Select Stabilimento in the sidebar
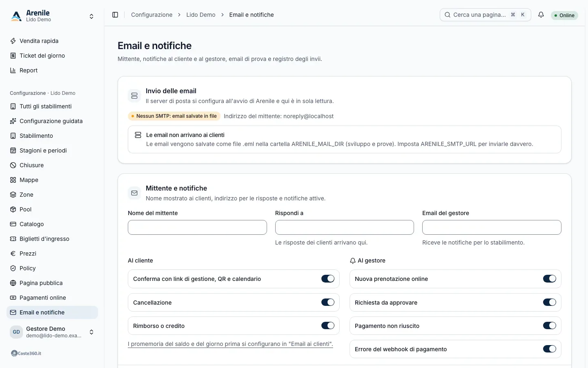The height and width of the screenshot is (368, 588). click(x=52, y=136)
